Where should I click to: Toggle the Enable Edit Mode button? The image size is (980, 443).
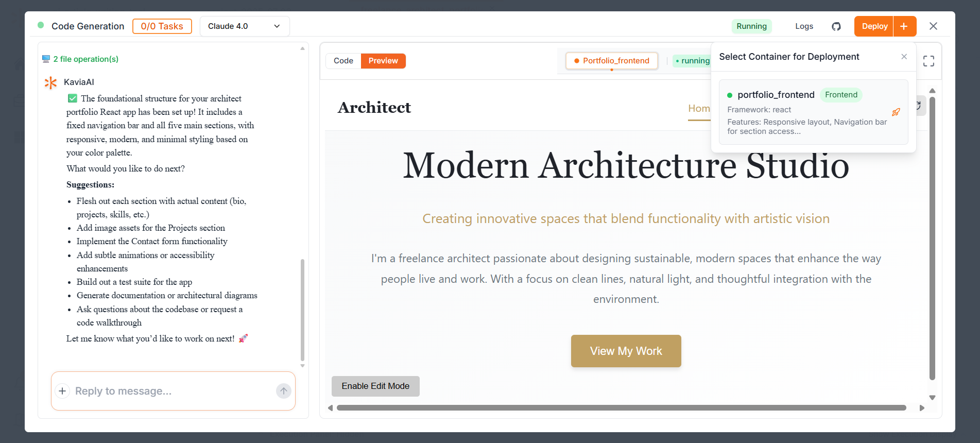tap(375, 386)
